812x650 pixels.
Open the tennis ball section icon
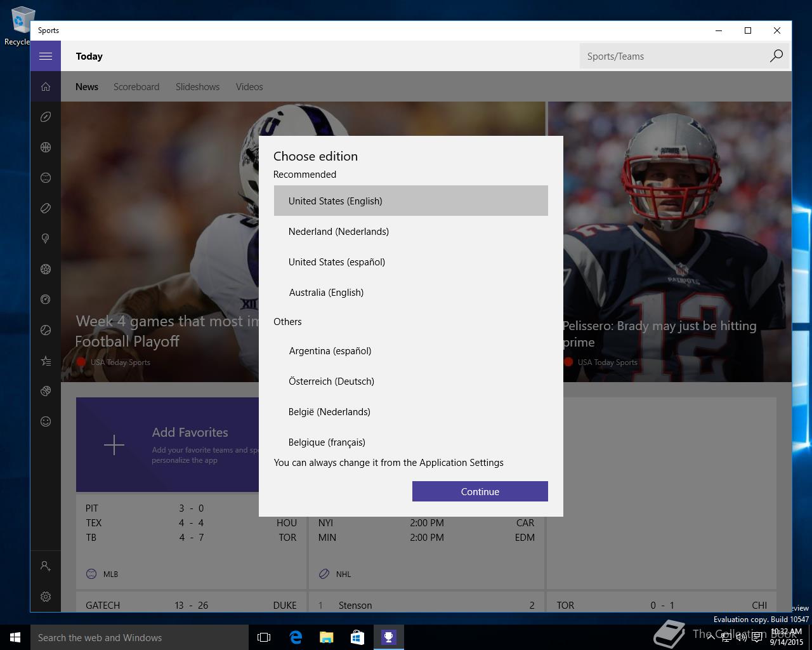pyautogui.click(x=46, y=330)
